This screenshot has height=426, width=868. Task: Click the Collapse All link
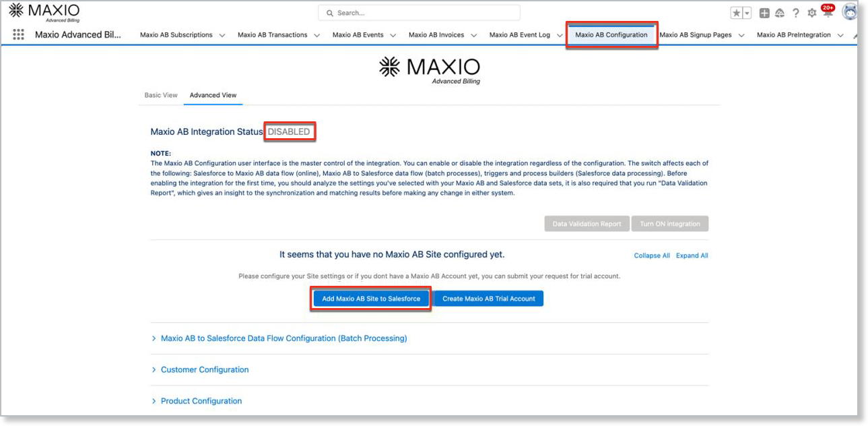pos(651,256)
